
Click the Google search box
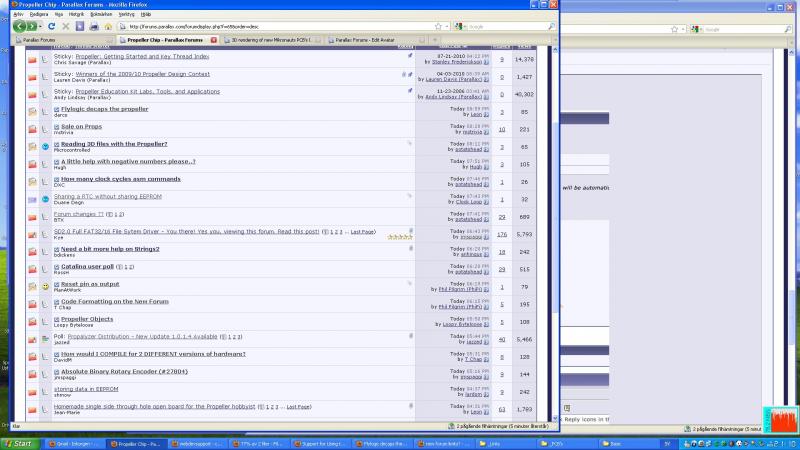(x=507, y=27)
